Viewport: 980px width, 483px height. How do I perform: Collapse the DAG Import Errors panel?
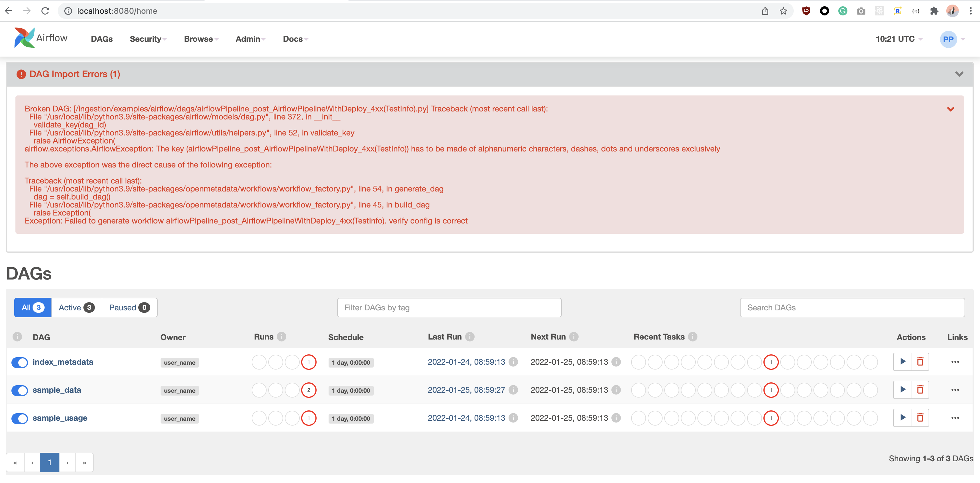point(959,74)
